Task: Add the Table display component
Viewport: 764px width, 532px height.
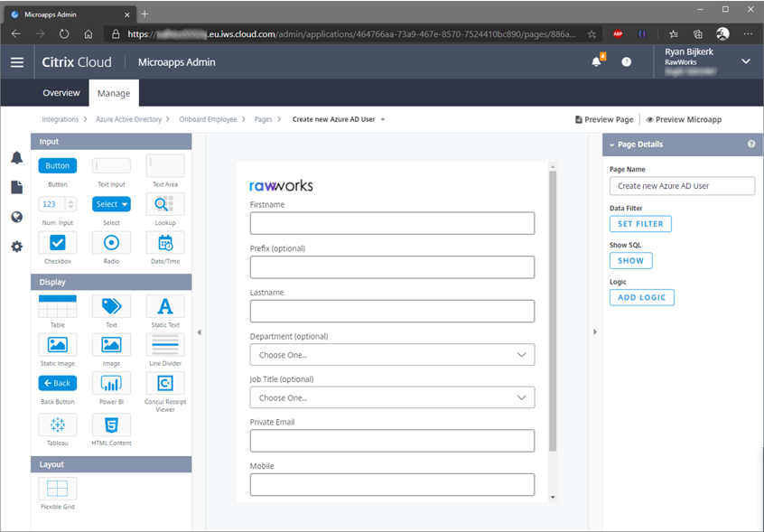Action: pyautogui.click(x=58, y=306)
